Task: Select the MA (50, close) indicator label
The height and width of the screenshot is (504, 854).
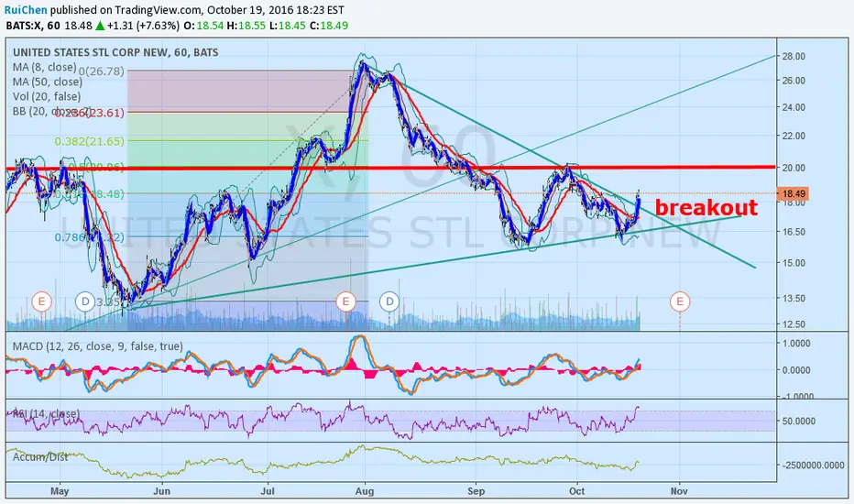Action: 48,82
